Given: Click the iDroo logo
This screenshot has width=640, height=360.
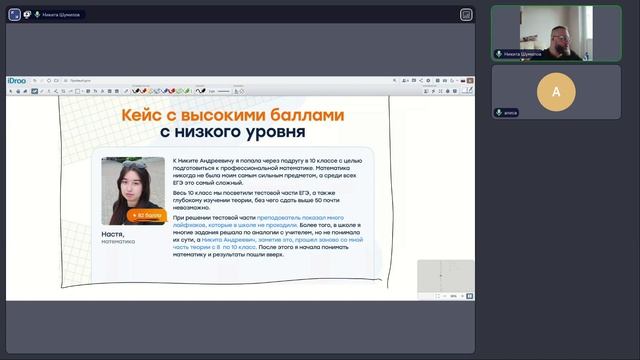Looking at the screenshot, I should coord(17,81).
